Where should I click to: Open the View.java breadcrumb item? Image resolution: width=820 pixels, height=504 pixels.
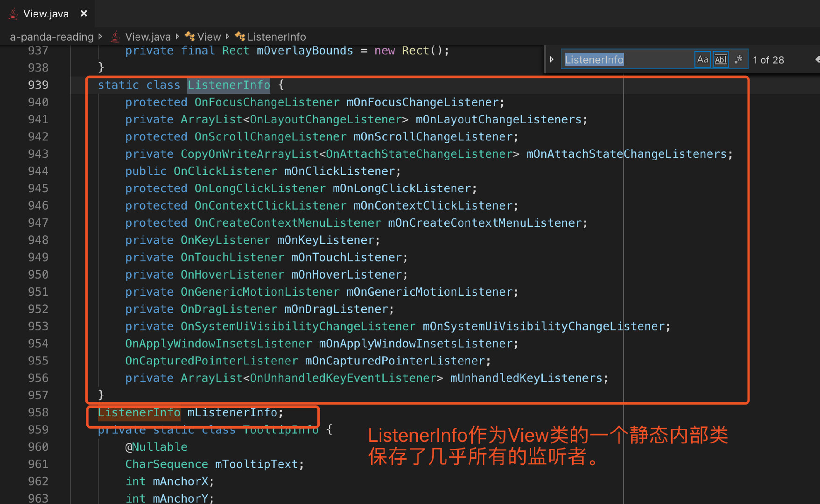(x=148, y=37)
